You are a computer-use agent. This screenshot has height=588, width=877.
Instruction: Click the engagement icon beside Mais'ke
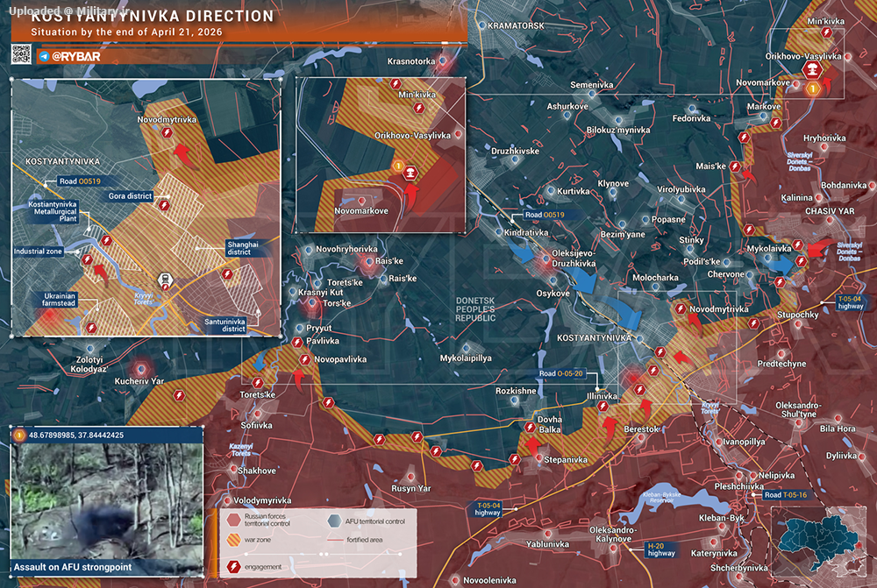(x=735, y=166)
